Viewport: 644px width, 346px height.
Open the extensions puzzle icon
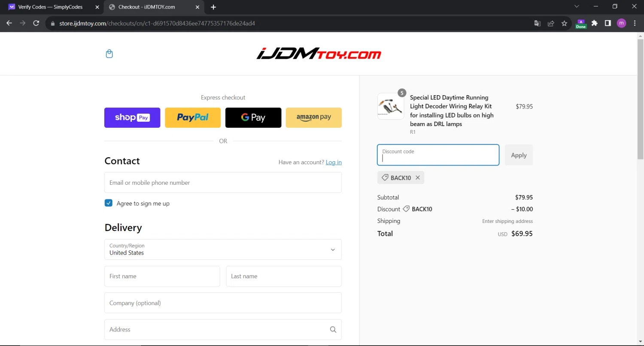(595, 23)
